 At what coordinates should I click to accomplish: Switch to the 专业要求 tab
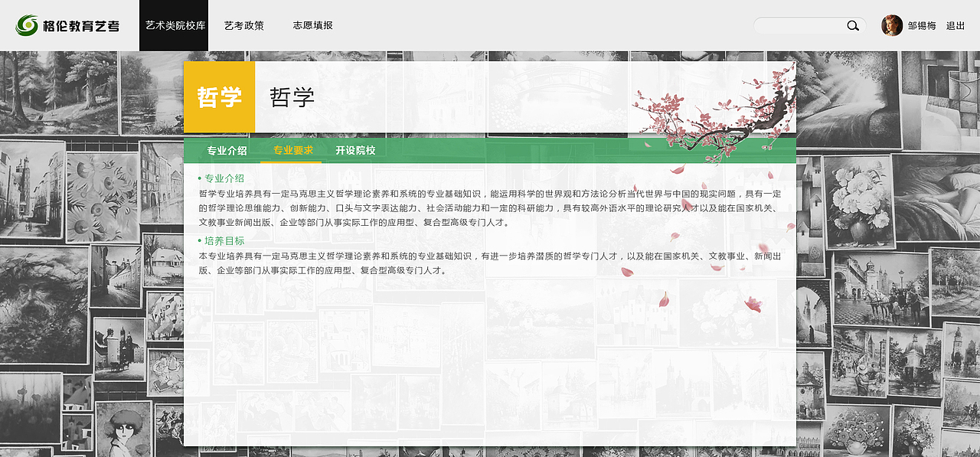point(292,150)
